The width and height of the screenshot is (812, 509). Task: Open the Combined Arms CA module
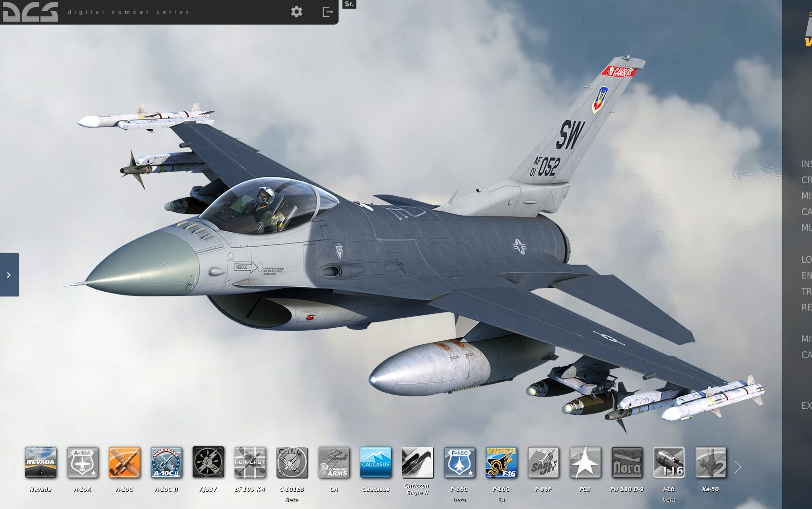point(334,462)
